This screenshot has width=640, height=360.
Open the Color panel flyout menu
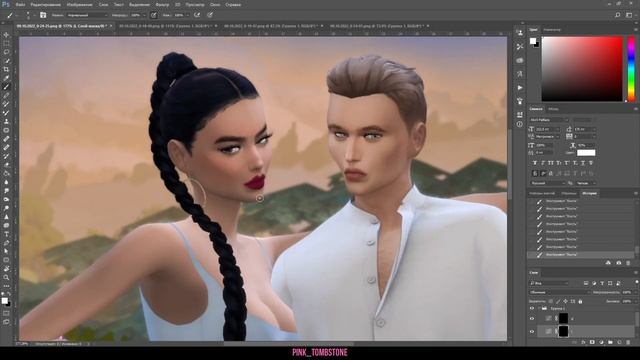click(x=636, y=30)
